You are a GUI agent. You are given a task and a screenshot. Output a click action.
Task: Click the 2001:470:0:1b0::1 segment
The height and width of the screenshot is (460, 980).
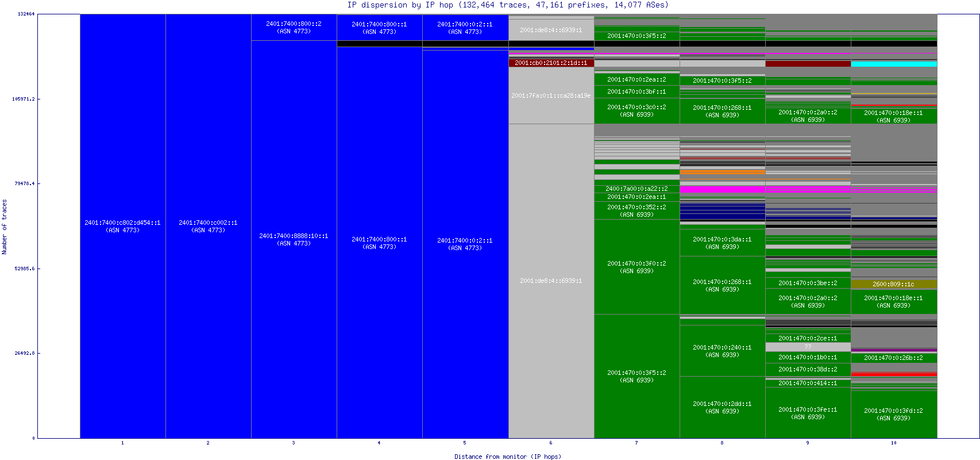[808, 357]
